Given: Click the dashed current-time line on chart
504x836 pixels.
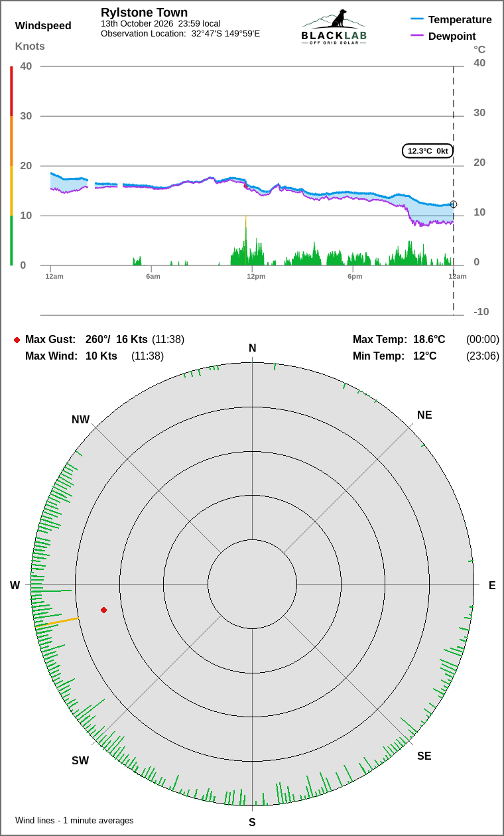Looking at the screenshot, I should (x=454, y=190).
